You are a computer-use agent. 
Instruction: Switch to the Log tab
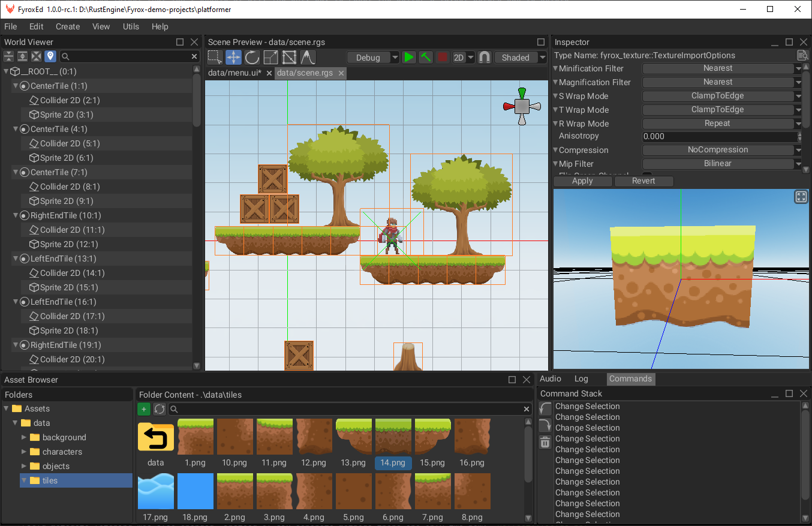point(581,378)
